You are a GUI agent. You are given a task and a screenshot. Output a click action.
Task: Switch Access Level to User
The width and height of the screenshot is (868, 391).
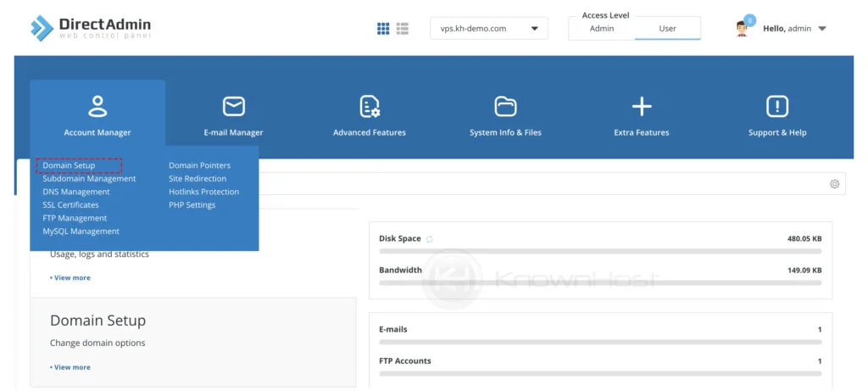(x=668, y=29)
